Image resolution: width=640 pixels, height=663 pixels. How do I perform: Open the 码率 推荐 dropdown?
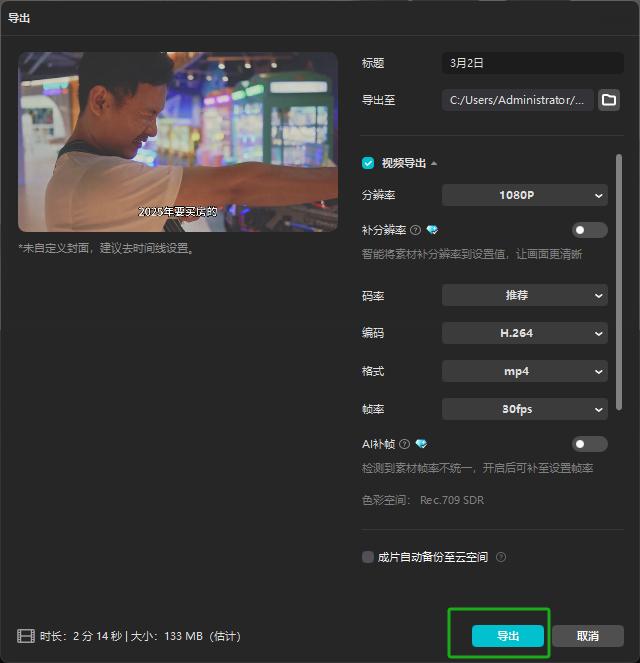coord(525,295)
